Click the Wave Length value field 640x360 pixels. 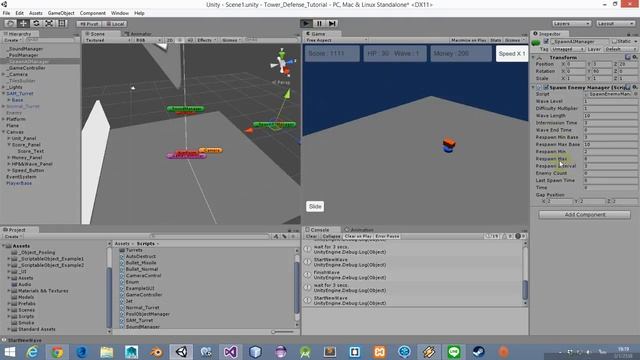(611, 116)
